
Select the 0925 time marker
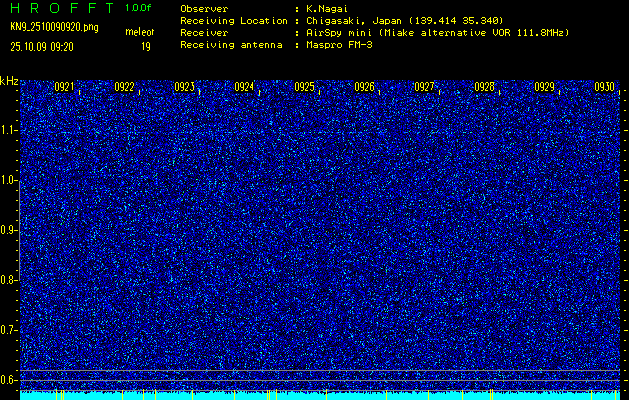(x=304, y=87)
